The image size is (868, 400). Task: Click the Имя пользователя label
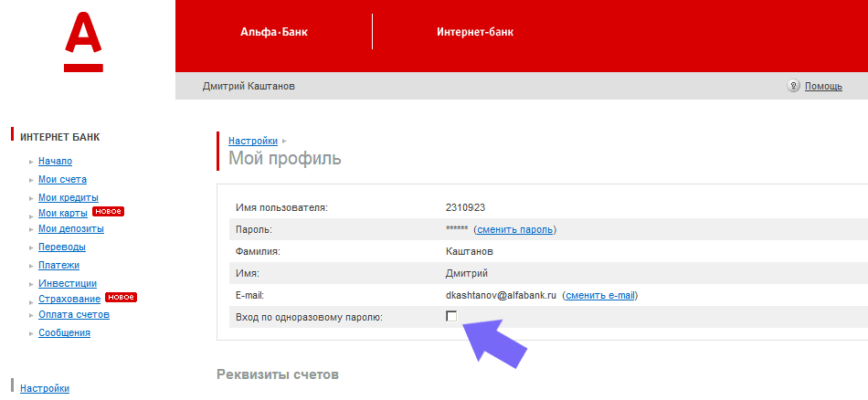(281, 208)
